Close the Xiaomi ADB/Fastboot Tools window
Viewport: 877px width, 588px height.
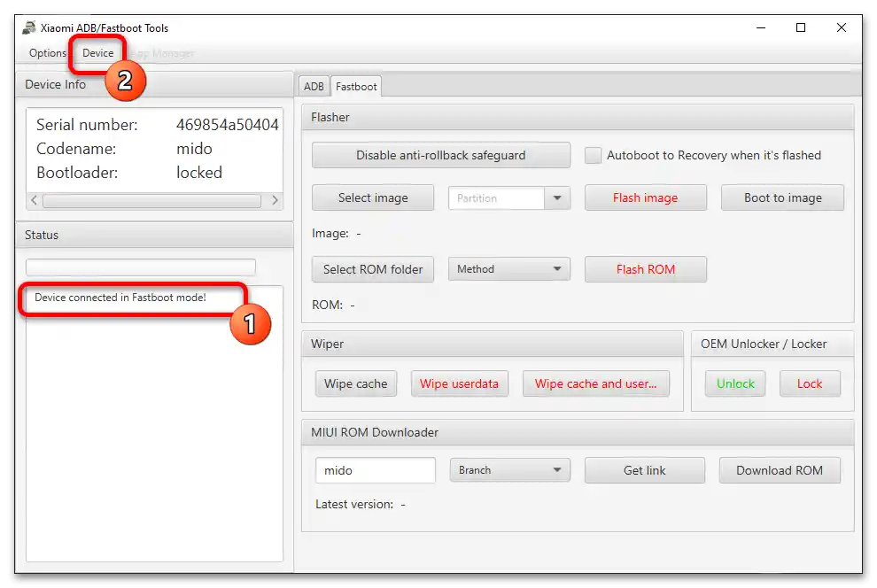[x=842, y=28]
